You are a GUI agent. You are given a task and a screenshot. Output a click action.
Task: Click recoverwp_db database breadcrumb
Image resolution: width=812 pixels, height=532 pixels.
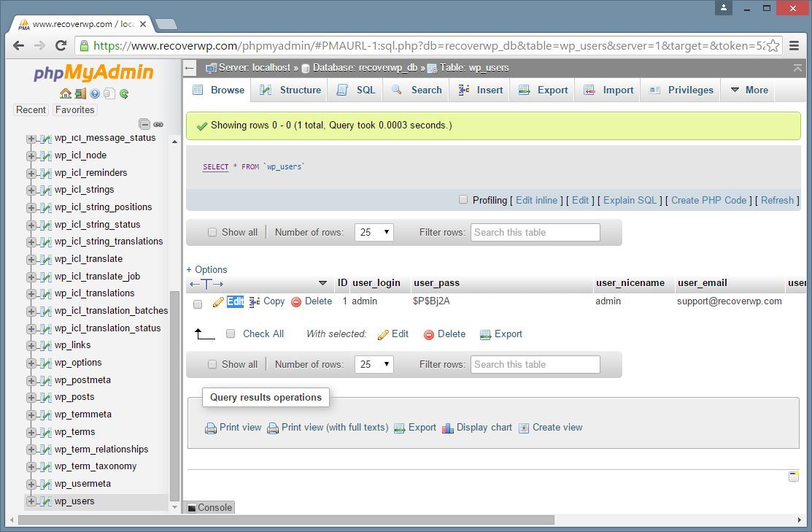pos(365,68)
